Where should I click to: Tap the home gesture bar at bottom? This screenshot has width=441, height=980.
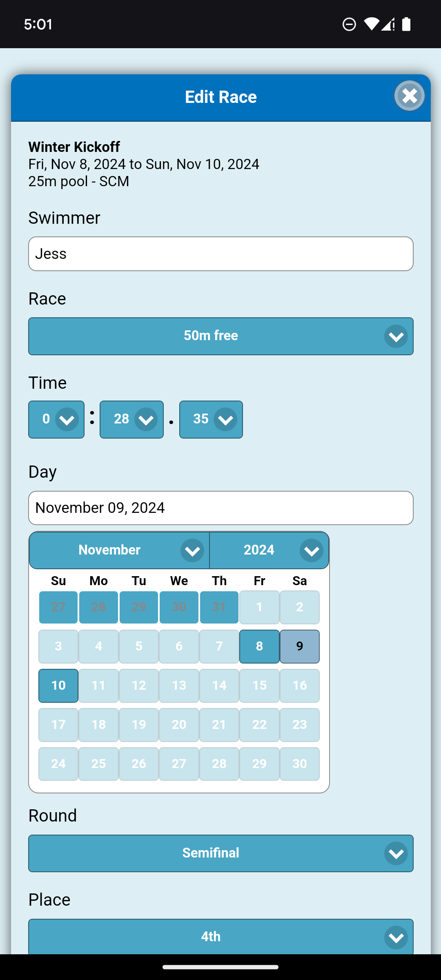[220, 967]
